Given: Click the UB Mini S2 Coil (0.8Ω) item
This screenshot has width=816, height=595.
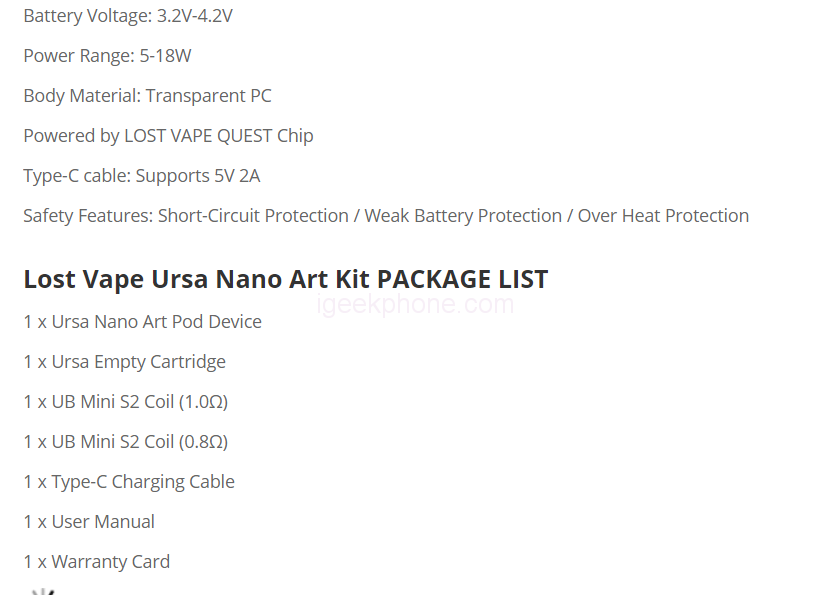Looking at the screenshot, I should (140, 442).
